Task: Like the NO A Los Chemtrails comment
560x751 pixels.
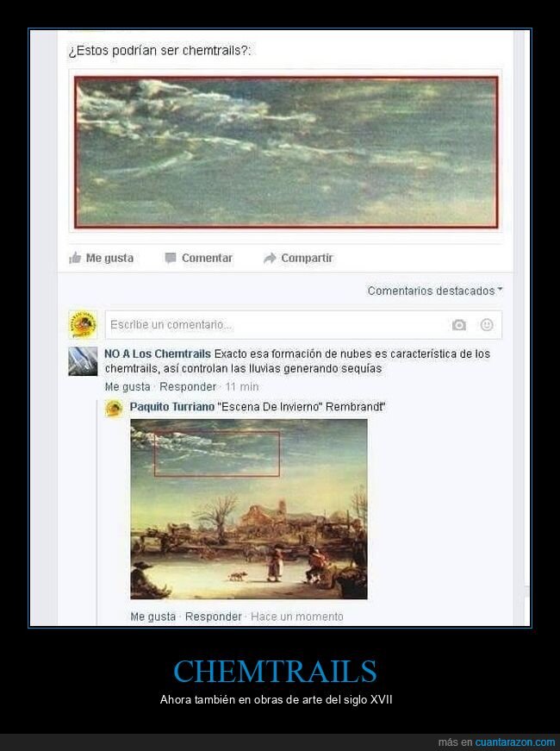Action: (128, 386)
